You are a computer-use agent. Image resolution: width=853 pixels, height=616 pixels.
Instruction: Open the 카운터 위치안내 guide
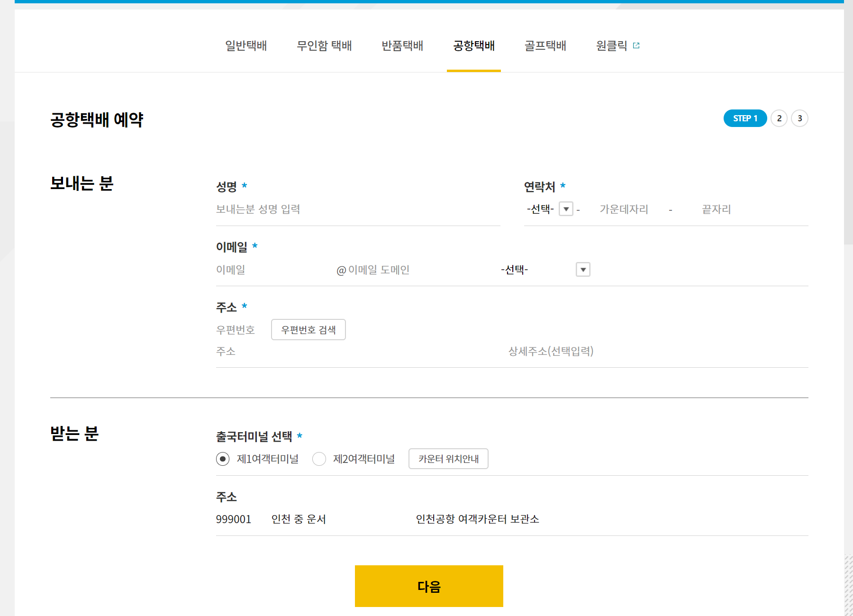(x=448, y=459)
